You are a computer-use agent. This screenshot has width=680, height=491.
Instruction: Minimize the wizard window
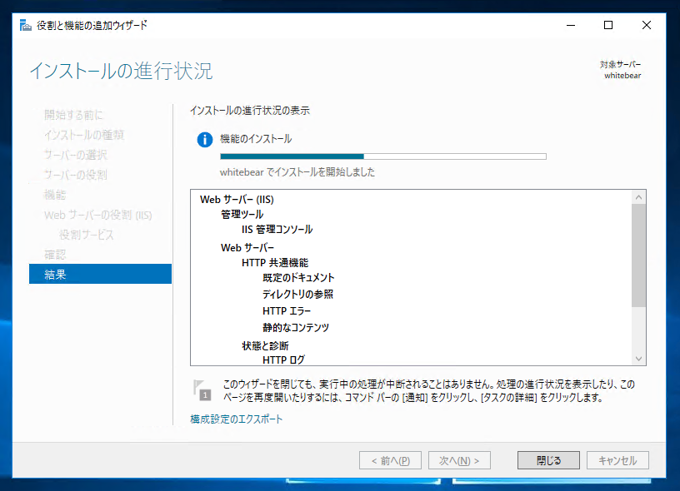pyautogui.click(x=571, y=25)
